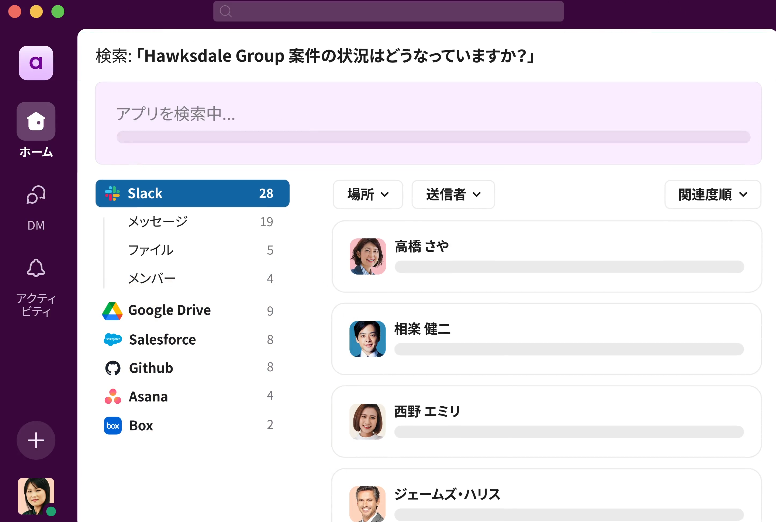Click the メッセージ count 19
776x522 pixels.
point(267,222)
